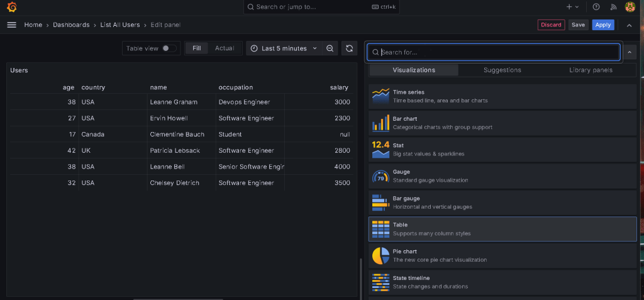Click the Leanne Bell cell
The width and height of the screenshot is (644, 300).
click(x=182, y=167)
